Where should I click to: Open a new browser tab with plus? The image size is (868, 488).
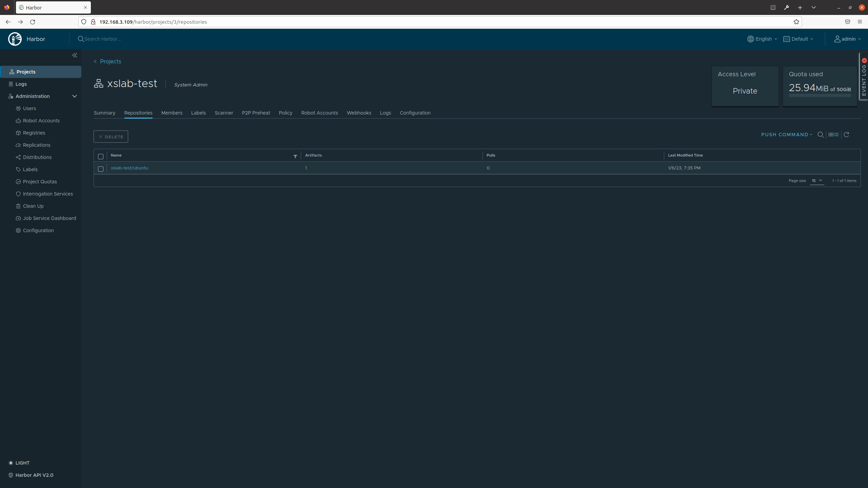click(x=800, y=7)
